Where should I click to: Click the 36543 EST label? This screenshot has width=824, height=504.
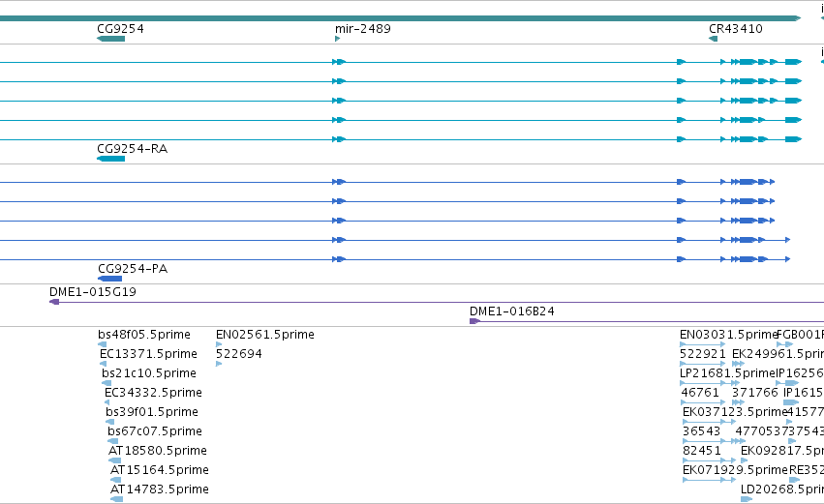point(702,431)
